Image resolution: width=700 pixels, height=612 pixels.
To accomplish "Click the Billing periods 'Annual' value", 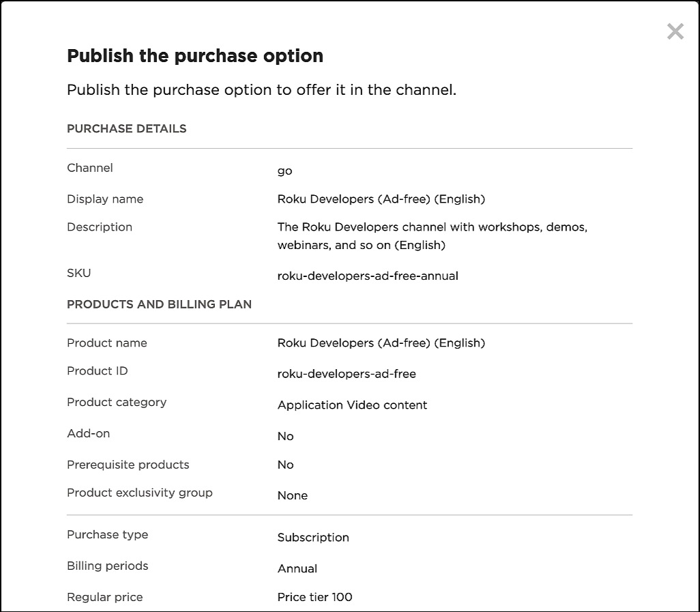I will point(297,569).
